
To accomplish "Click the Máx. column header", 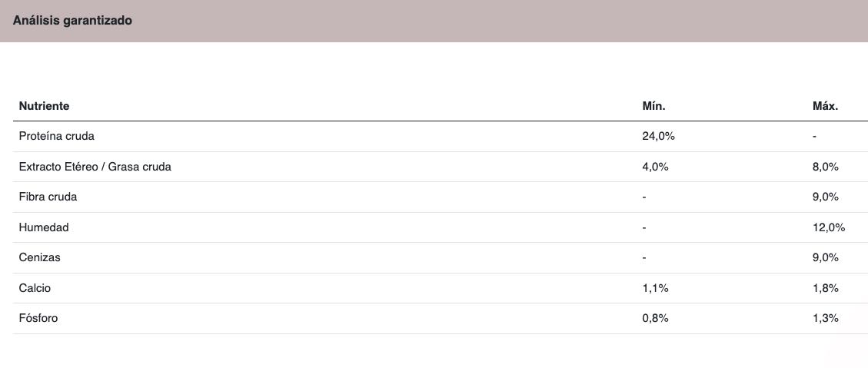I will (x=826, y=106).
